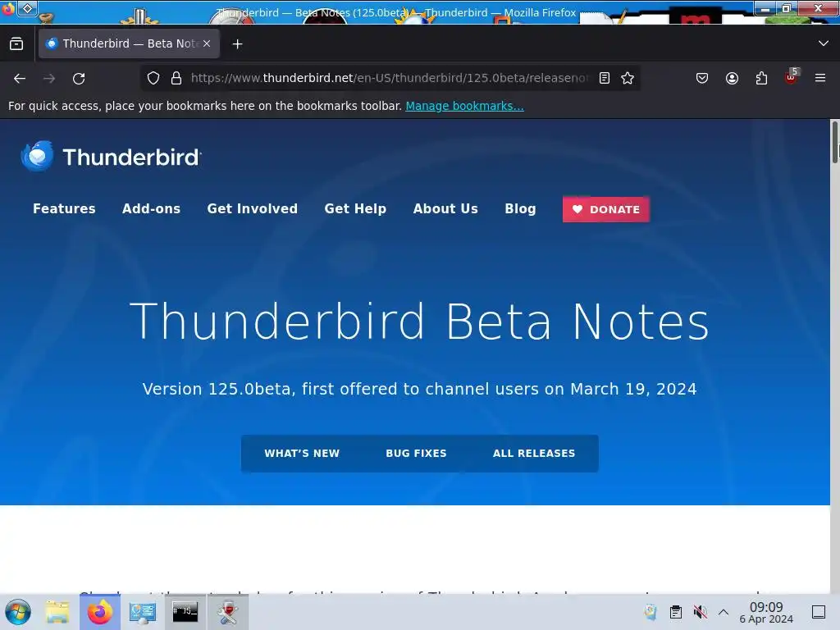840x630 pixels.
Task: Open Add-ons navigation item
Action: 152,209
